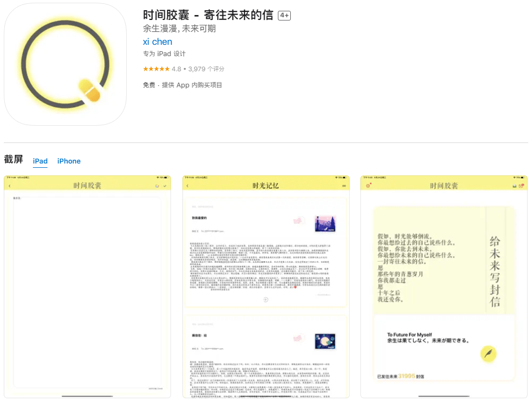Image resolution: width=532 pixels, height=402 pixels.
Task: Click the To Future For Myself text
Action: 410,335
